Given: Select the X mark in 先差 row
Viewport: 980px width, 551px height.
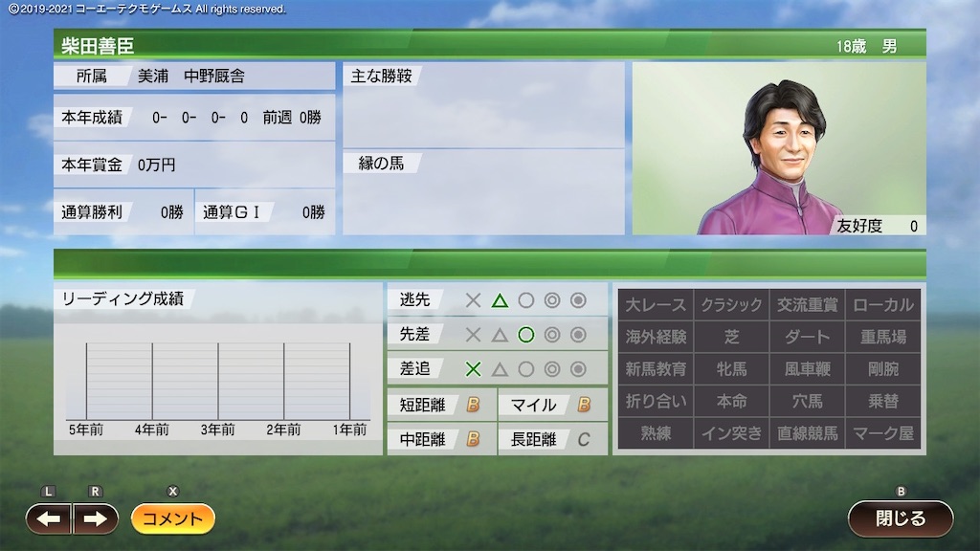Looking at the screenshot, I should [x=473, y=335].
